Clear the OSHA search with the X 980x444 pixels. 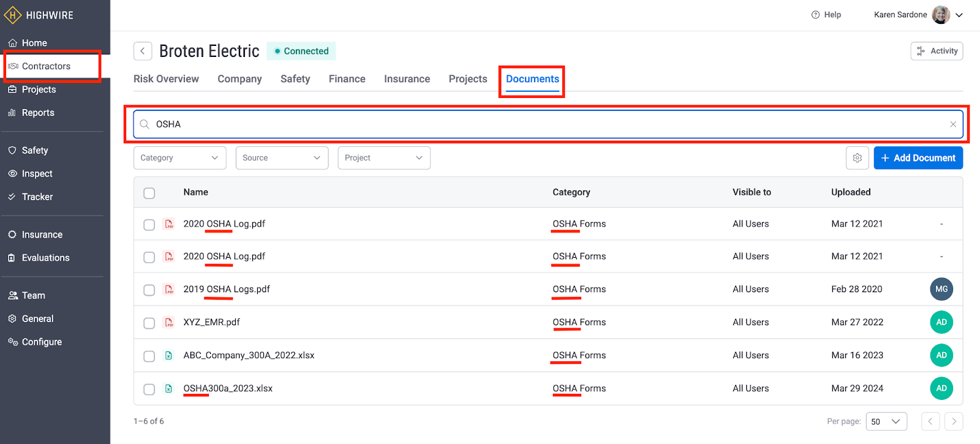pos(953,124)
